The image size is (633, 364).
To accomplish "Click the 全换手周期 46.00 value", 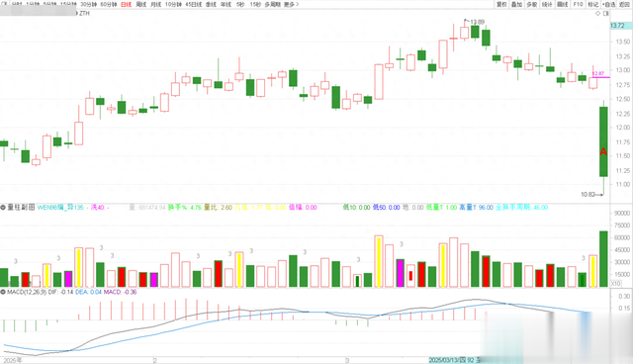I will tap(521, 208).
